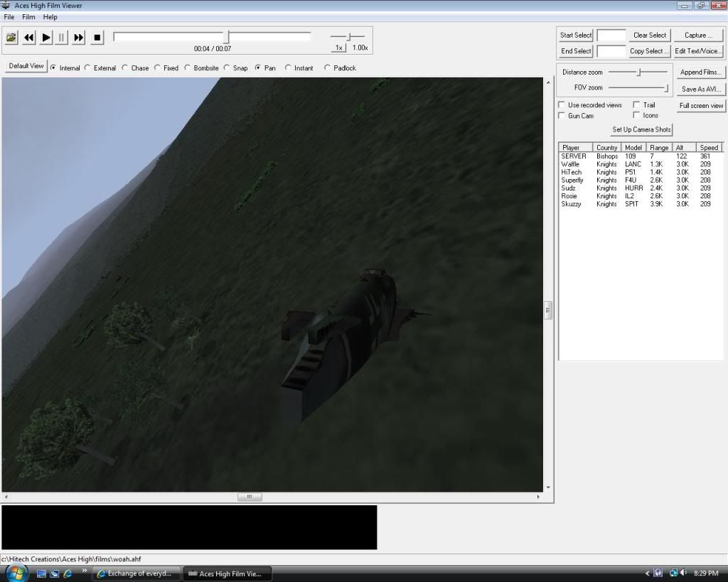Image resolution: width=728 pixels, height=582 pixels.
Task: Toggle the Gun Cam checkbox
Action: point(562,116)
